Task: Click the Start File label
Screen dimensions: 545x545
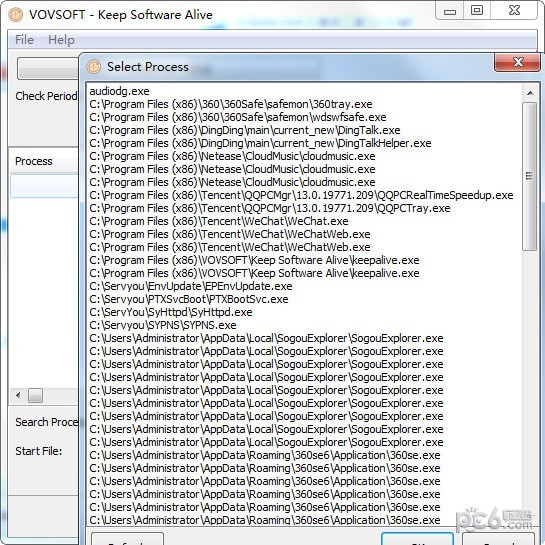Action: [x=39, y=451]
